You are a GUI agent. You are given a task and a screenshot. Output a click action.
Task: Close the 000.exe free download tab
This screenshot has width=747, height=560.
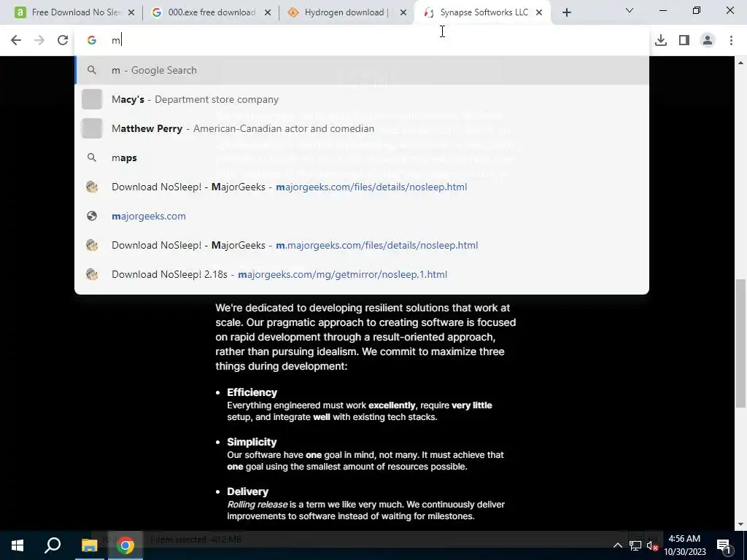click(268, 13)
